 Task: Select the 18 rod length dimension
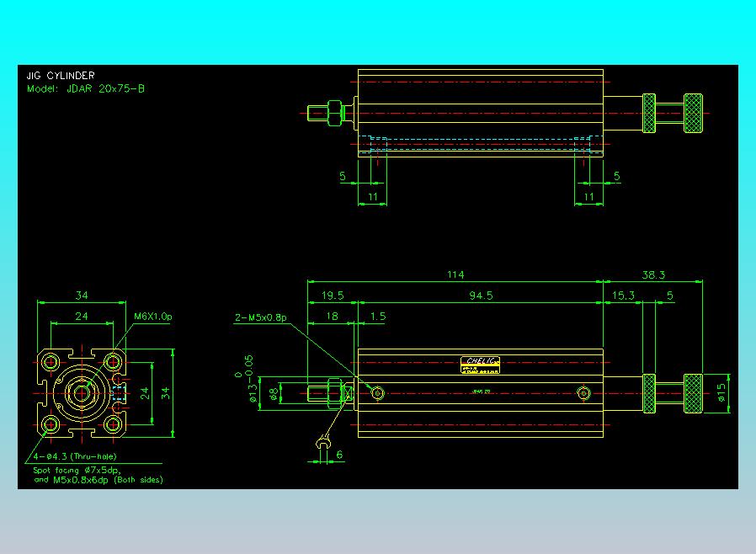[x=332, y=317]
